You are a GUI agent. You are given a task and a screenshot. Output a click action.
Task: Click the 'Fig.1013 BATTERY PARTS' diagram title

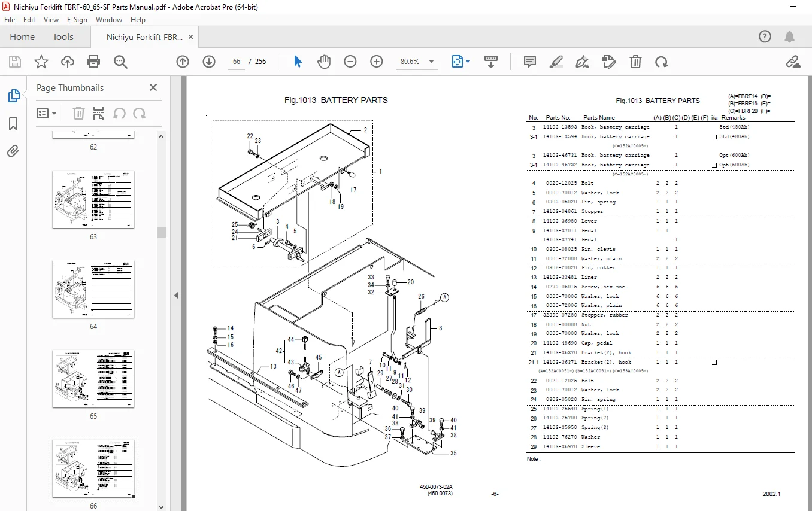click(336, 100)
